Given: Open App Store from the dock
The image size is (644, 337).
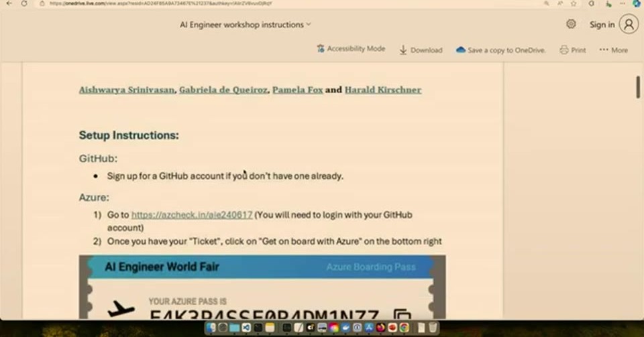Looking at the screenshot, I should pos(369,328).
